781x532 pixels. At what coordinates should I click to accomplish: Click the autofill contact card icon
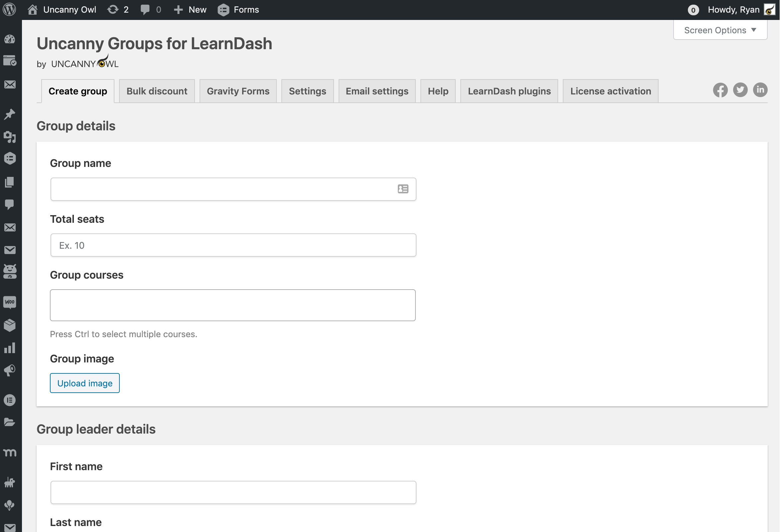pyautogui.click(x=403, y=189)
